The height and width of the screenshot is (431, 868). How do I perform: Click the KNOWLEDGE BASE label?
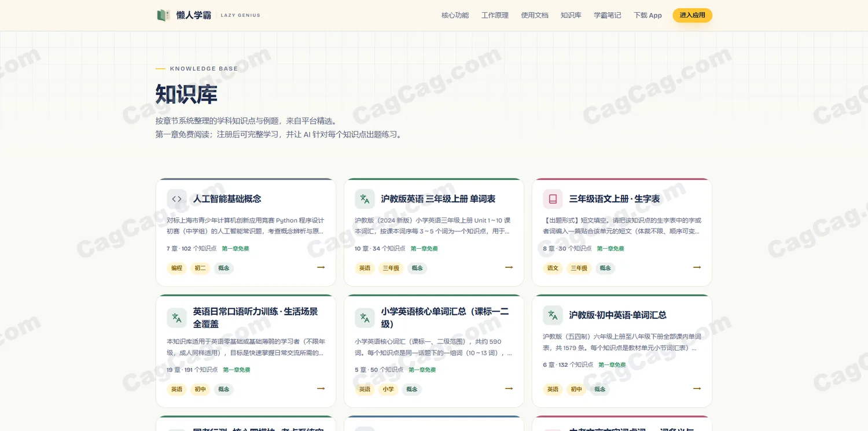coord(204,69)
